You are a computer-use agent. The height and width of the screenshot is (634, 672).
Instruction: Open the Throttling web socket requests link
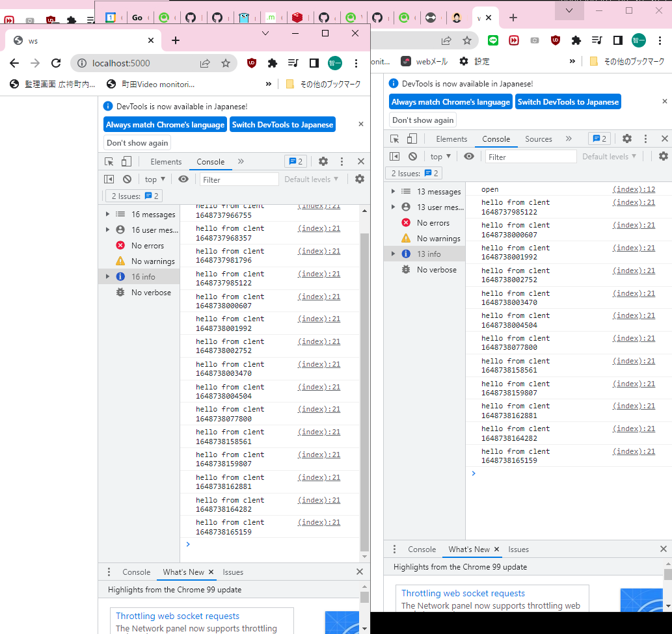(177, 616)
